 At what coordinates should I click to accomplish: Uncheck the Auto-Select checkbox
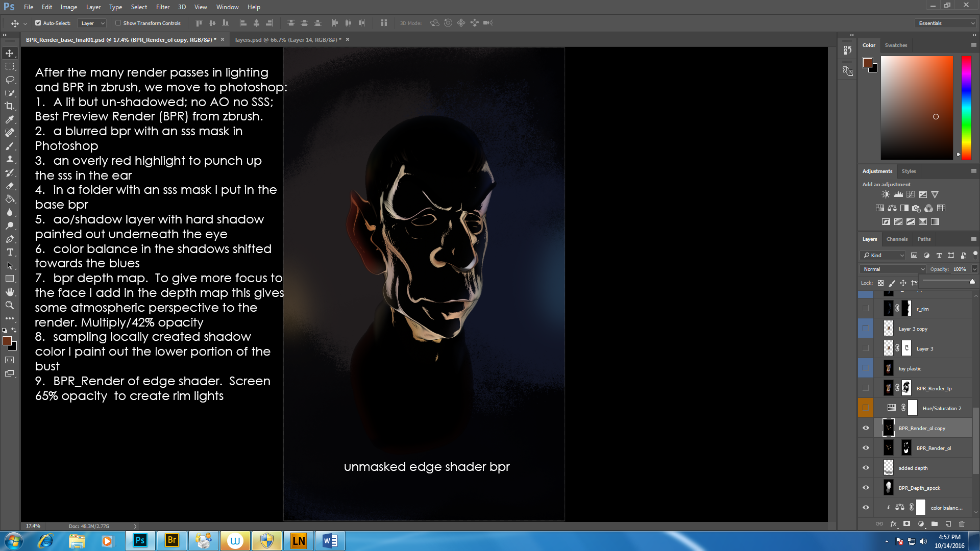pyautogui.click(x=38, y=23)
